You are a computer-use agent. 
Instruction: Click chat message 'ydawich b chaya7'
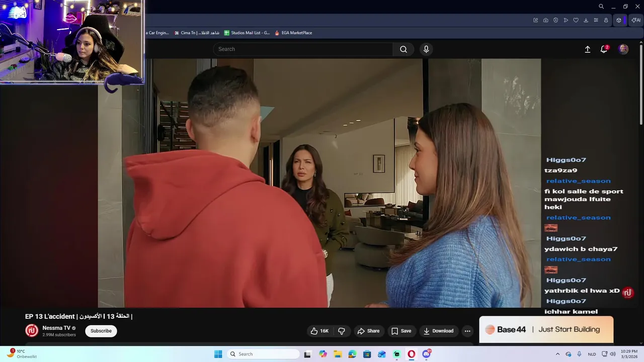click(x=581, y=249)
